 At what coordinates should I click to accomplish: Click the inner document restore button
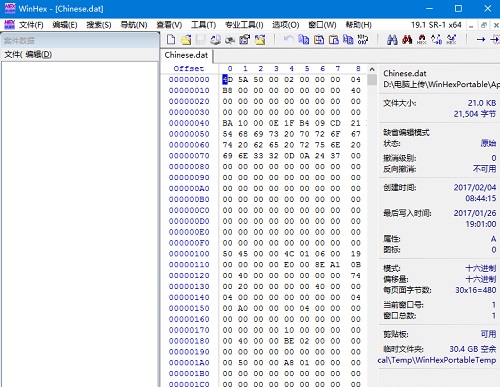[484, 25]
